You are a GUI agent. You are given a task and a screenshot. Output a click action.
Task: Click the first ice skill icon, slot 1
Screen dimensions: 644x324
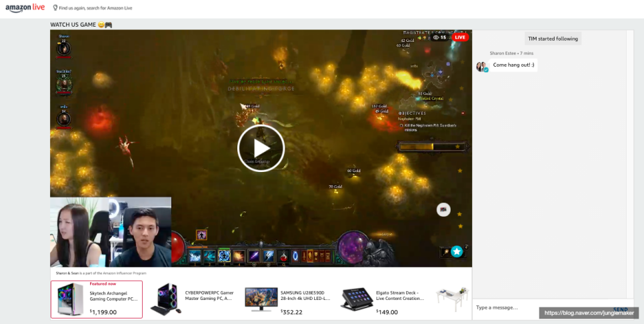click(x=195, y=256)
